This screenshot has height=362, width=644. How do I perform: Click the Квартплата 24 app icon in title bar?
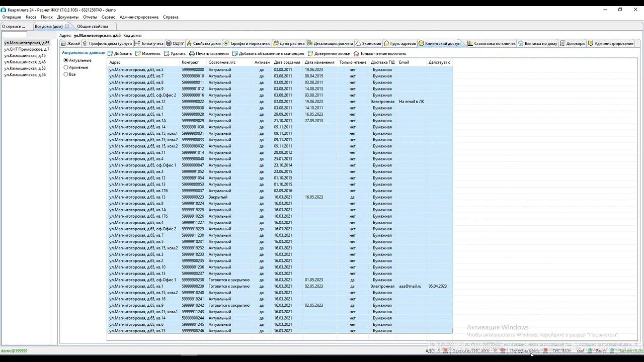pos(4,10)
